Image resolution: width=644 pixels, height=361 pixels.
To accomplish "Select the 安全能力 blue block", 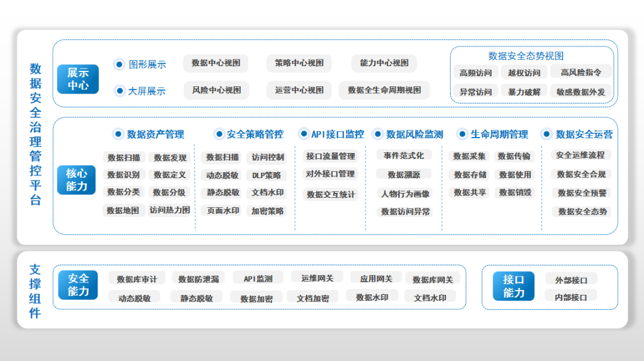I will (x=78, y=285).
